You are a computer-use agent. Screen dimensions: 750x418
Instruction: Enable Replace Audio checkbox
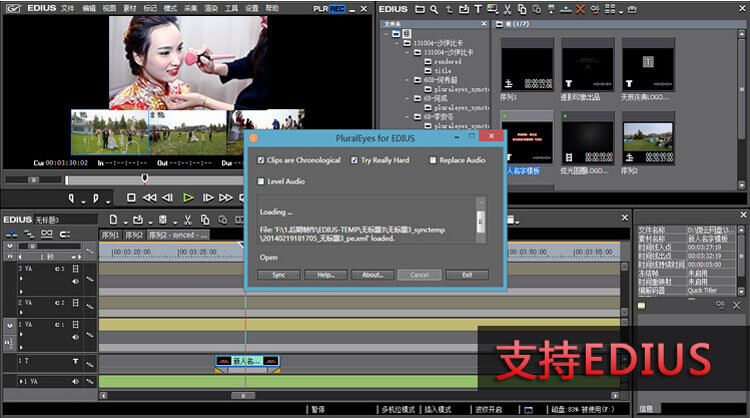(433, 160)
